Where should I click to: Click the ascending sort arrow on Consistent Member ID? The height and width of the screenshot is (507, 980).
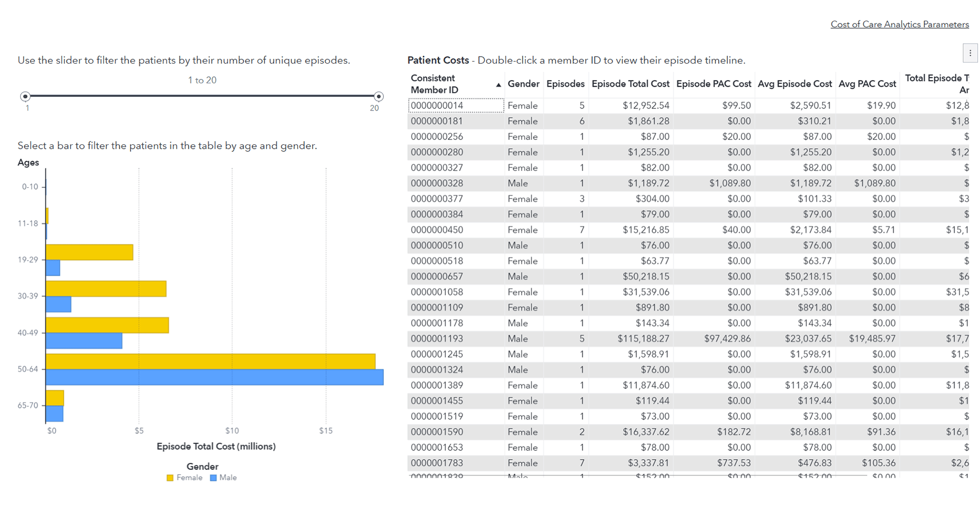(x=499, y=85)
